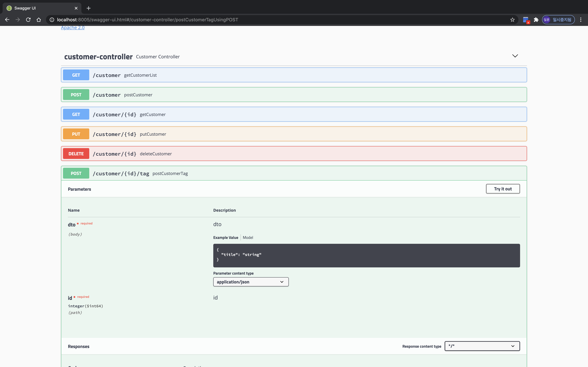Screen dimensions: 588x367
Task: Open a new browser tab
Action: 88,8
